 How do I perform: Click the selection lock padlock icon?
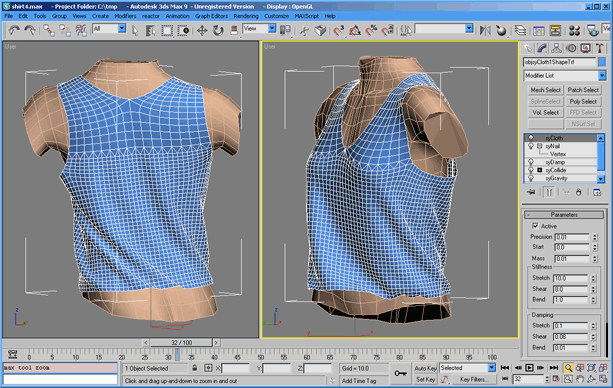pyautogui.click(x=195, y=368)
